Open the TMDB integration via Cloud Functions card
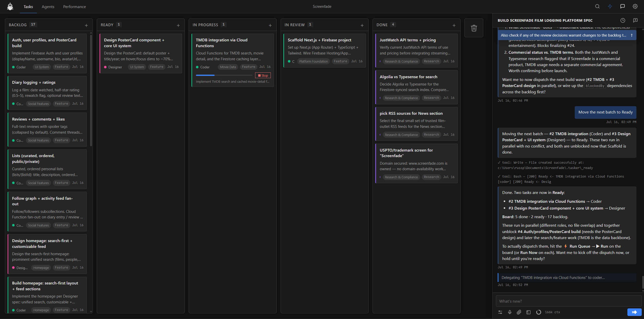The height and width of the screenshot is (319, 644). pos(233,60)
